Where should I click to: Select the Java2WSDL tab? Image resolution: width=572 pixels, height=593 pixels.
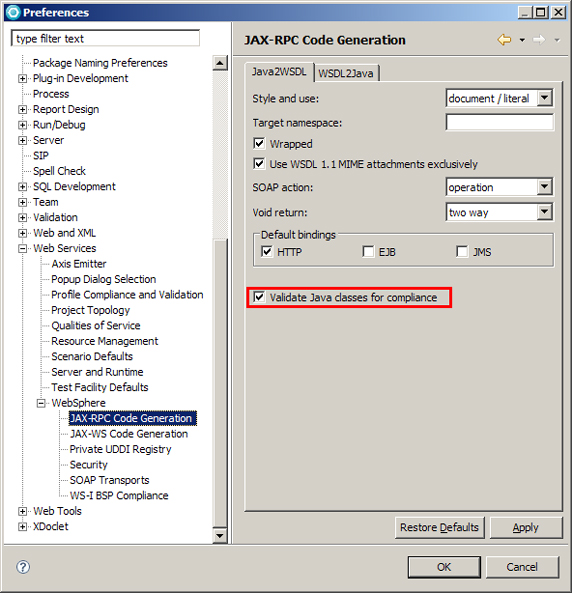tap(279, 72)
